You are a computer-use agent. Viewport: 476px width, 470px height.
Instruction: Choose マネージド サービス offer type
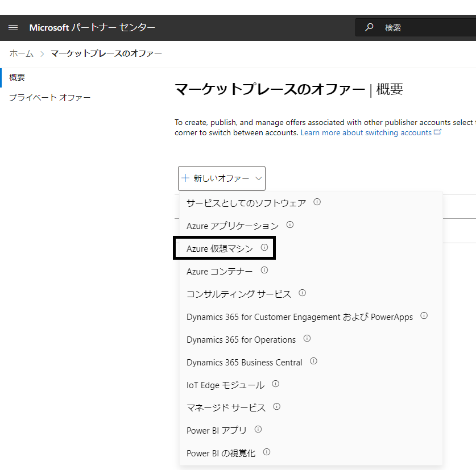[x=226, y=408]
